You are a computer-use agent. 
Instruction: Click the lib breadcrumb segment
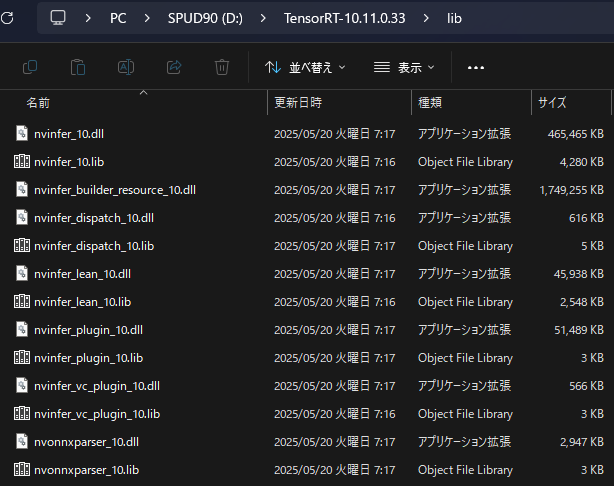point(454,18)
